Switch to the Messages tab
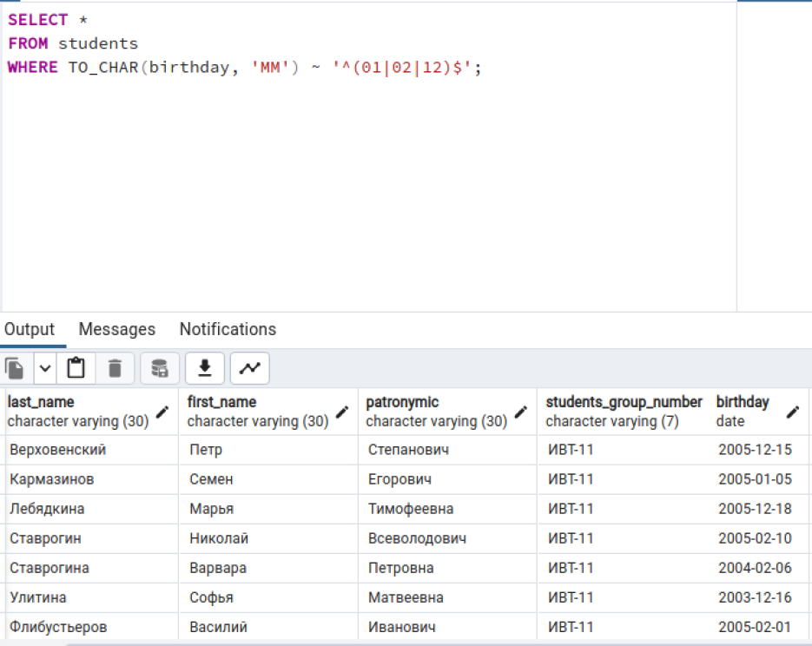Viewport: 812px width, 646px height. (117, 329)
